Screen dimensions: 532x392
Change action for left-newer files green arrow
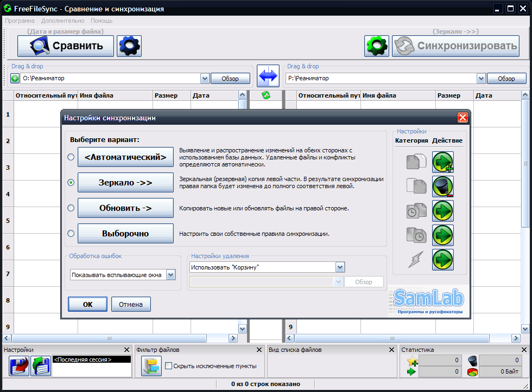[x=443, y=211]
